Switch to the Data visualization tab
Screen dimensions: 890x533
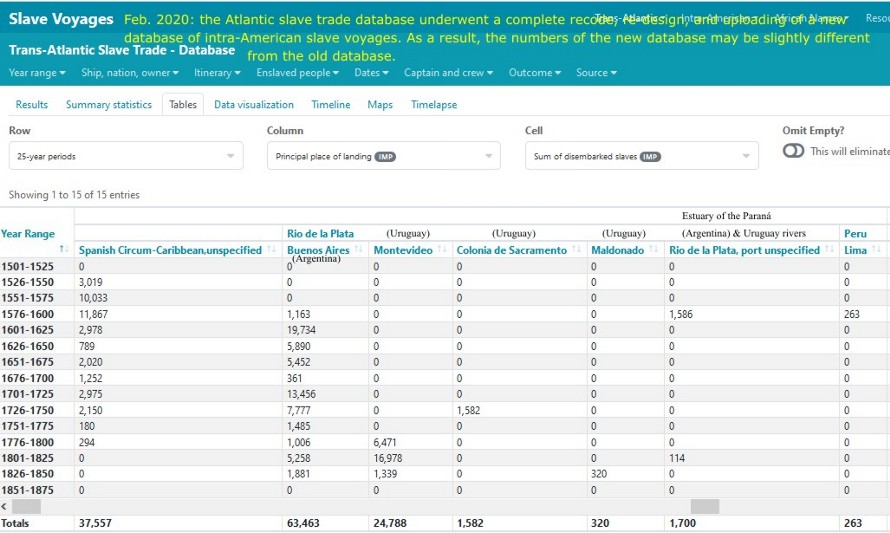click(254, 105)
